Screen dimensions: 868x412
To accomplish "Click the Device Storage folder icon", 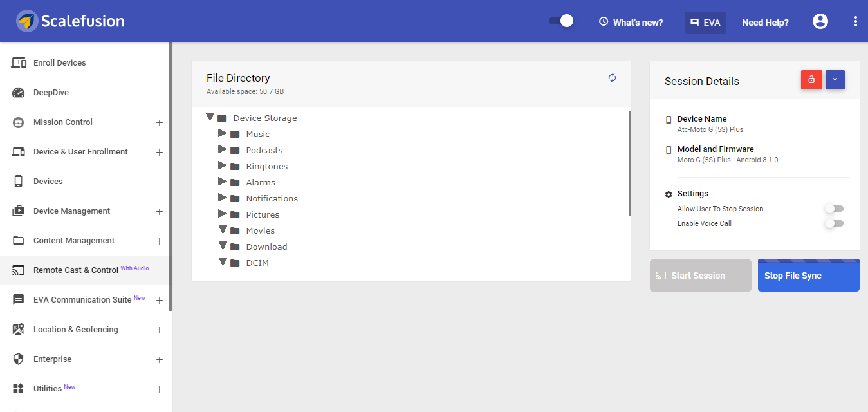I will pyautogui.click(x=223, y=118).
